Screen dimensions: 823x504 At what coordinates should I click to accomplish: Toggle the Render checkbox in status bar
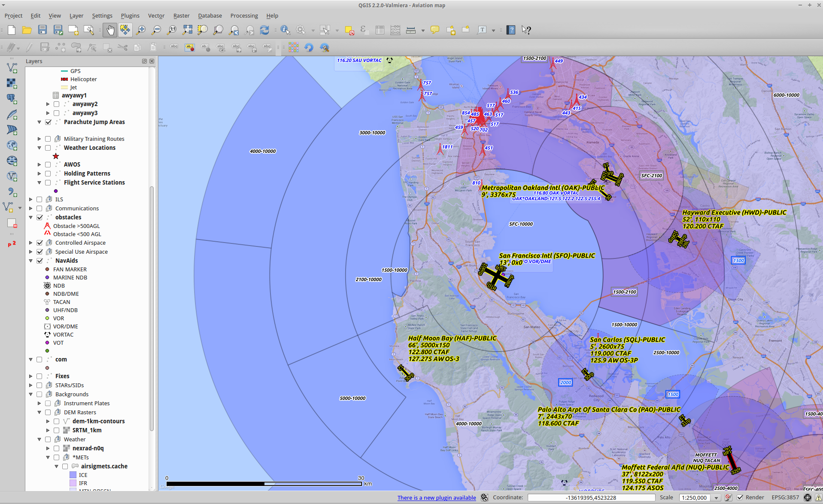pyautogui.click(x=740, y=498)
